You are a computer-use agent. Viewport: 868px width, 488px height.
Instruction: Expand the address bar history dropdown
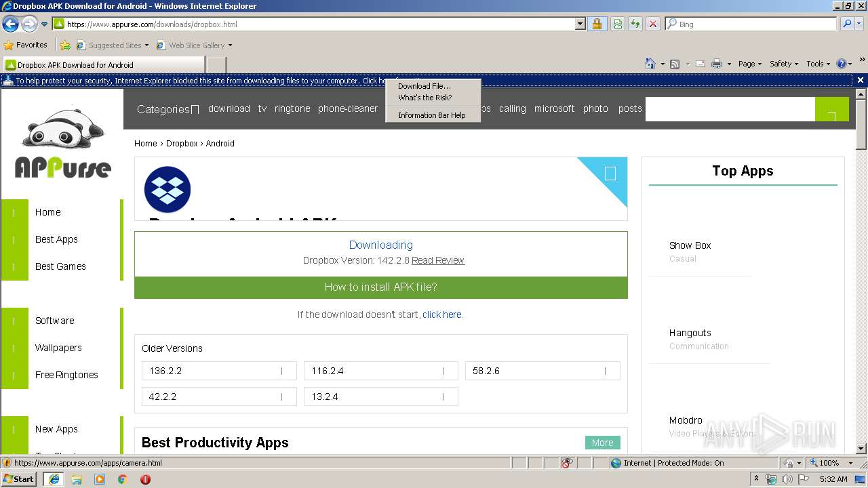[580, 24]
